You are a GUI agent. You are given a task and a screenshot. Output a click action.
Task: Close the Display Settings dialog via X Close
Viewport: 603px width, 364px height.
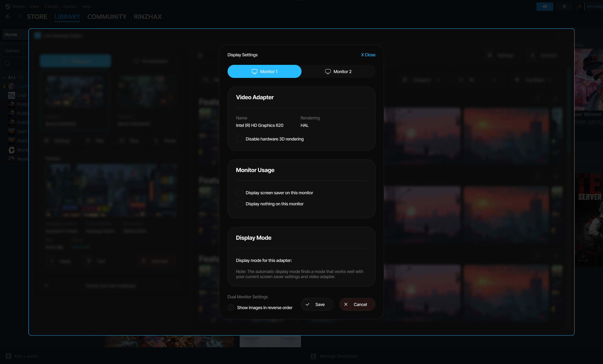368,55
